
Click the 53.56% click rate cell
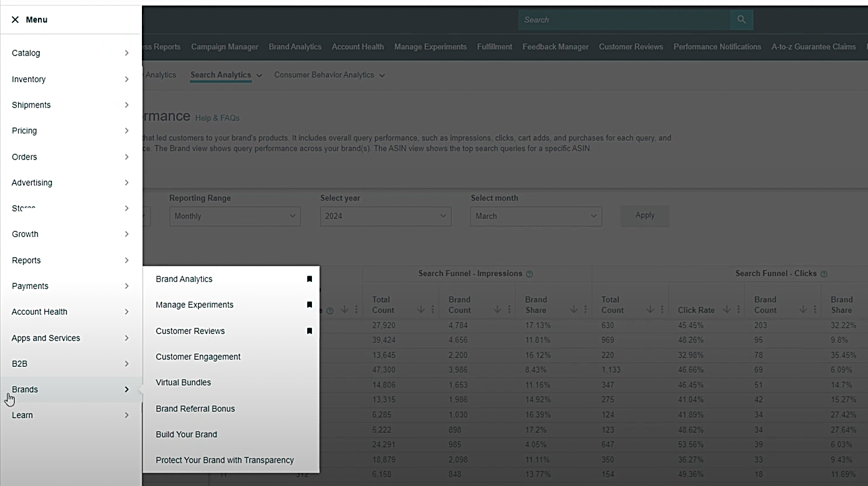(x=690, y=445)
